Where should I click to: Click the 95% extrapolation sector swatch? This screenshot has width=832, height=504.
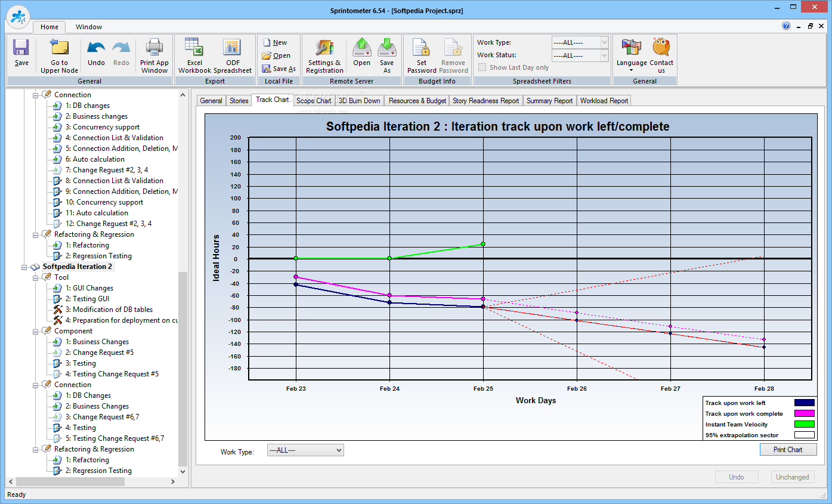tap(804, 435)
